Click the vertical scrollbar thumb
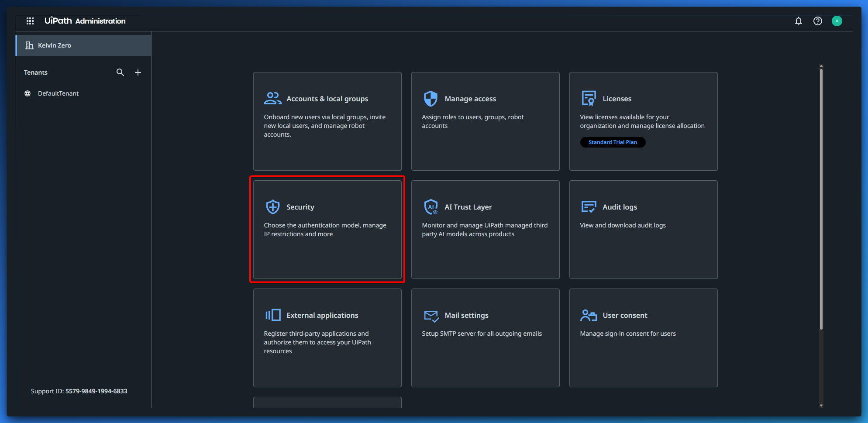The height and width of the screenshot is (423, 868). coord(821,199)
